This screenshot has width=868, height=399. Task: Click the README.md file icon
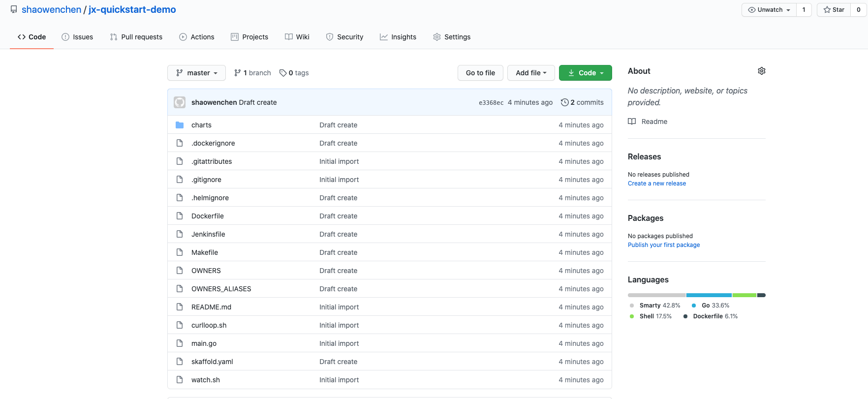(x=180, y=307)
